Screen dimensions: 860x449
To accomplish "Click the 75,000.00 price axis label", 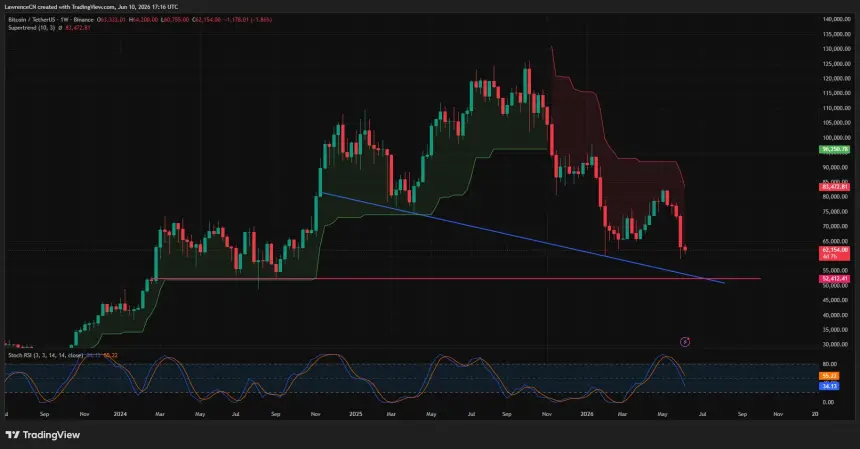I will 836,212.
